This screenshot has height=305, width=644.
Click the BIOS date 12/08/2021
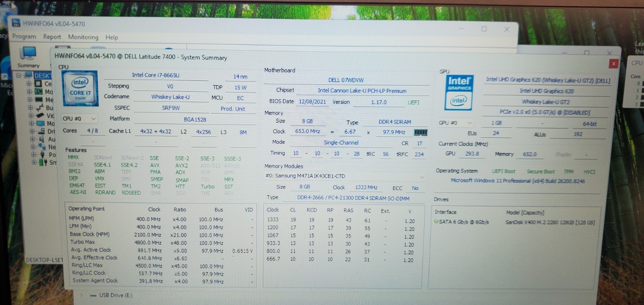tap(312, 102)
